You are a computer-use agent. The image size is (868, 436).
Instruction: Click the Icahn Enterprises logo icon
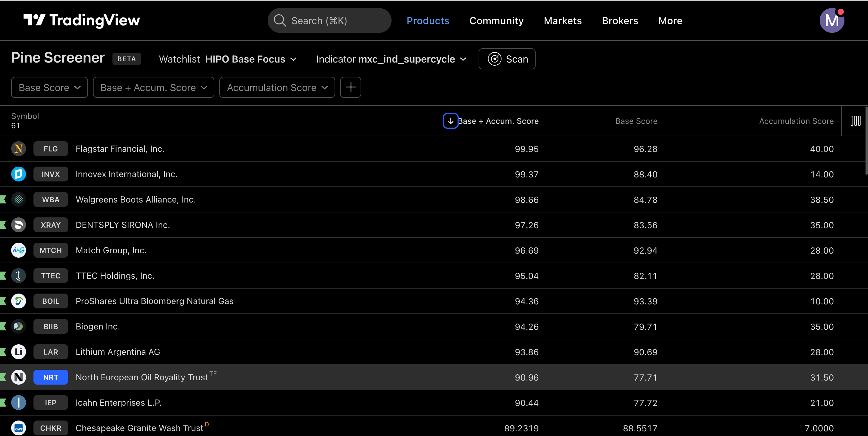coord(19,403)
